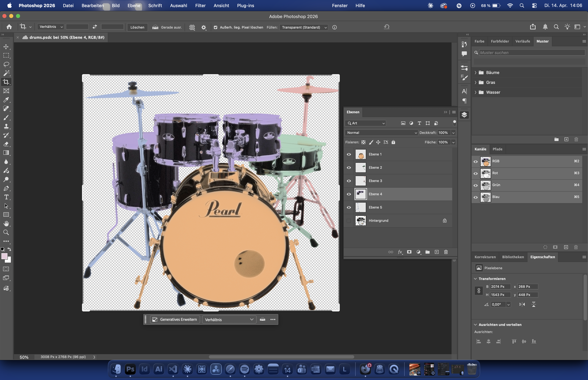Hide the Ebene 5 layer

pyautogui.click(x=349, y=208)
